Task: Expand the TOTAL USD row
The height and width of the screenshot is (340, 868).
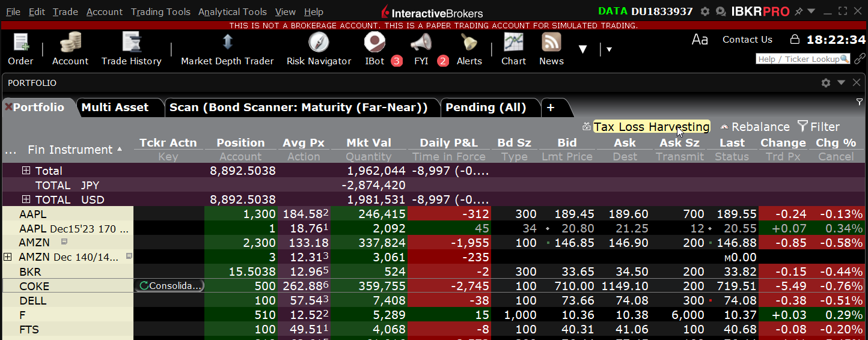Action: [x=26, y=199]
